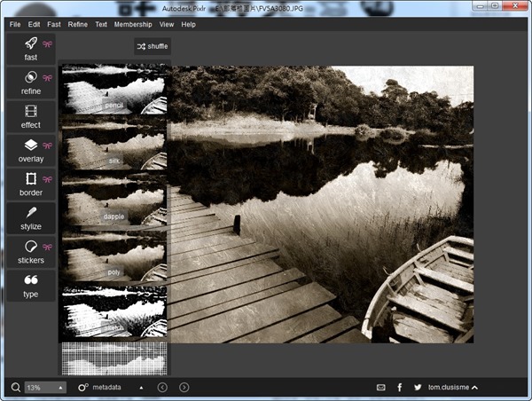Open the Membership menu
The height and width of the screenshot is (401, 532).
[x=133, y=24]
